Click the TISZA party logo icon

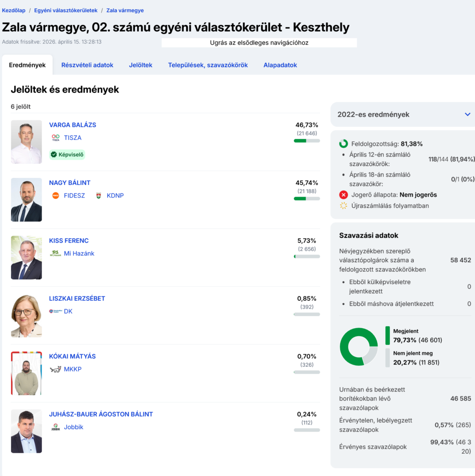click(56, 138)
